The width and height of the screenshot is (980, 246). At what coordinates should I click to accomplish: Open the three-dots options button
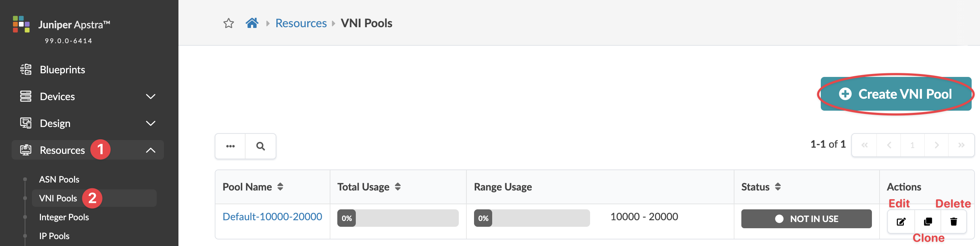(x=230, y=146)
